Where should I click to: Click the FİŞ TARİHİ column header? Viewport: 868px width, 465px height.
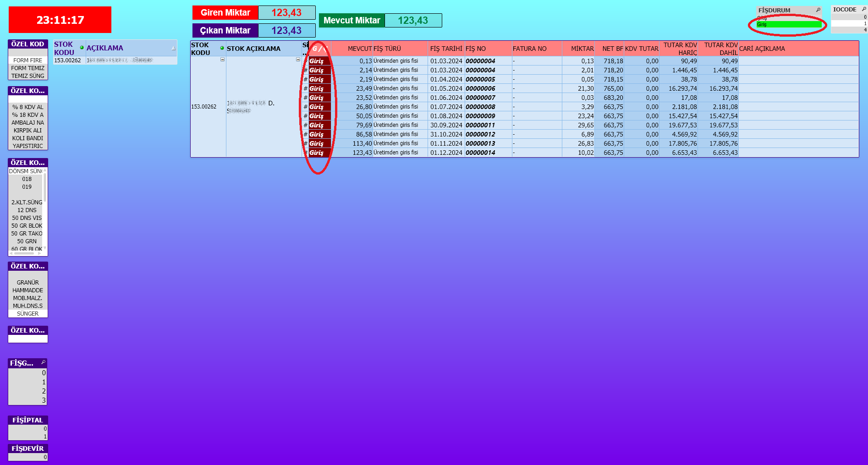(x=446, y=49)
